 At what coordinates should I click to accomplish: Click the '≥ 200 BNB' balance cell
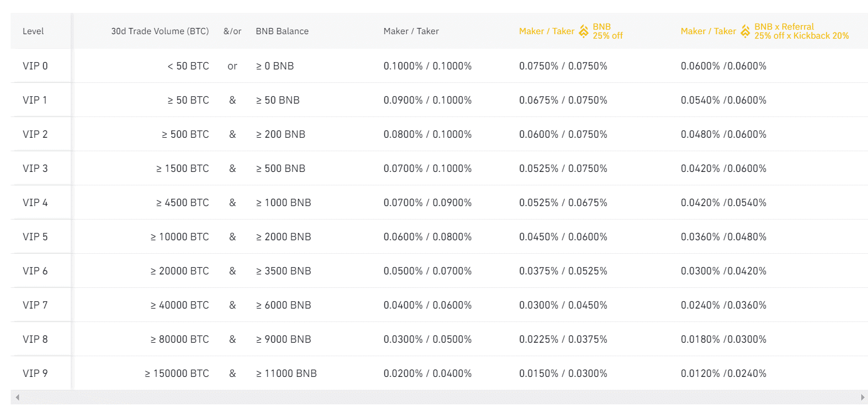281,134
